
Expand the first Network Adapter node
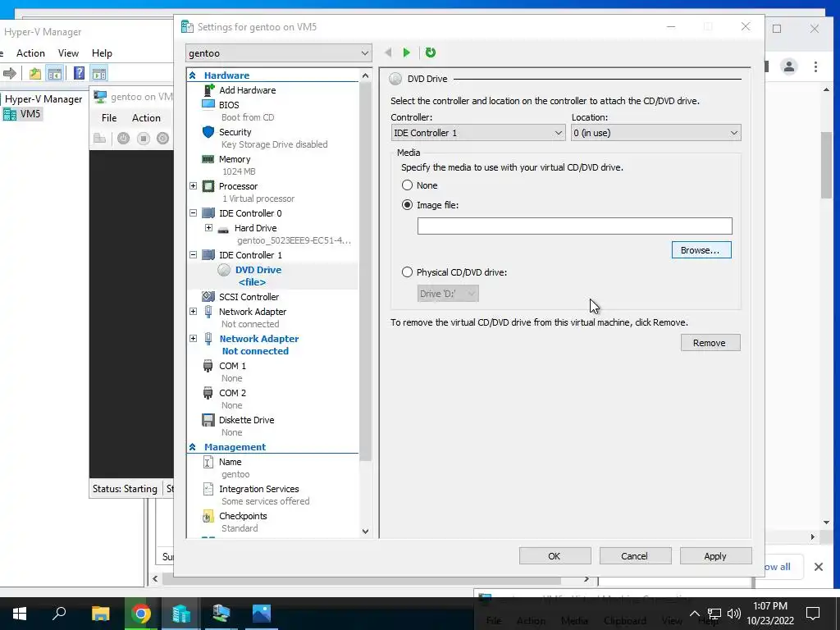[x=194, y=311]
